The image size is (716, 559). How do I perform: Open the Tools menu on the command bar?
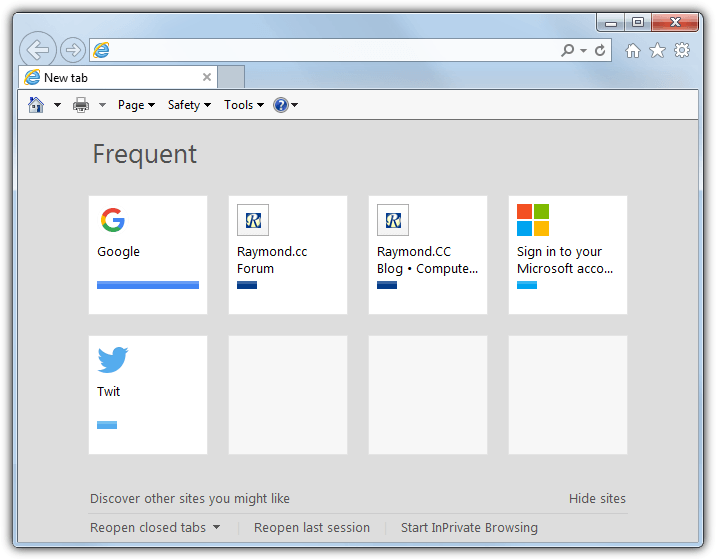tap(244, 105)
